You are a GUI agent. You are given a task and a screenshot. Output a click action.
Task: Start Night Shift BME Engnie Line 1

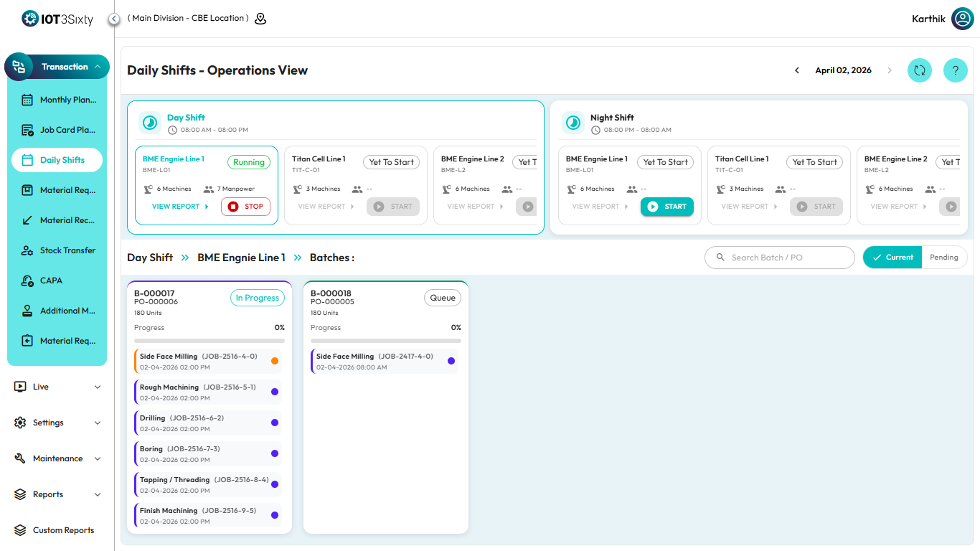(x=666, y=207)
